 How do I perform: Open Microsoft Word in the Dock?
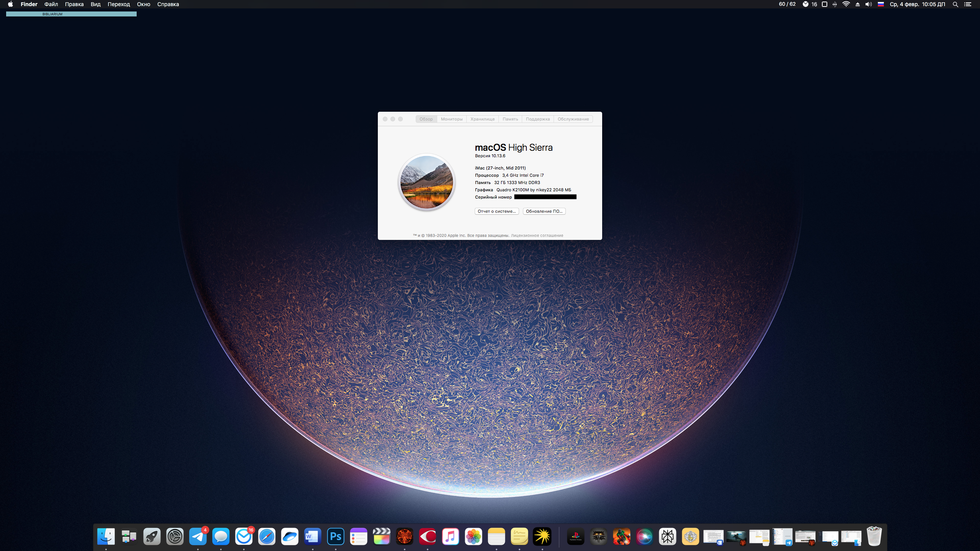(x=313, y=536)
